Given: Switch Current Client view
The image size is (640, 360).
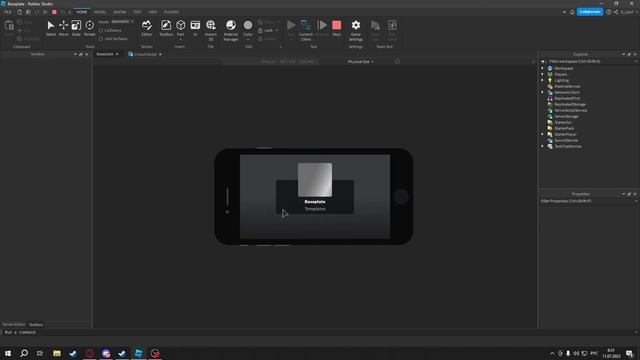Looking at the screenshot, I should (x=306, y=30).
